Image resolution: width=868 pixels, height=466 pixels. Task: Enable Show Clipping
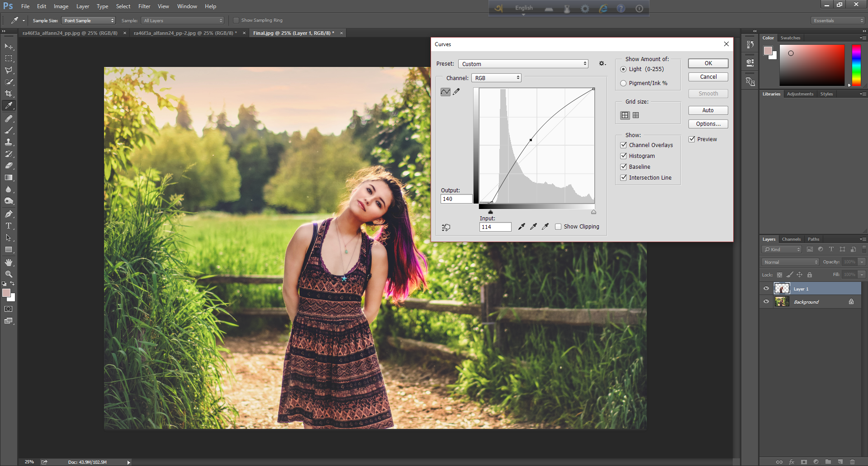558,227
